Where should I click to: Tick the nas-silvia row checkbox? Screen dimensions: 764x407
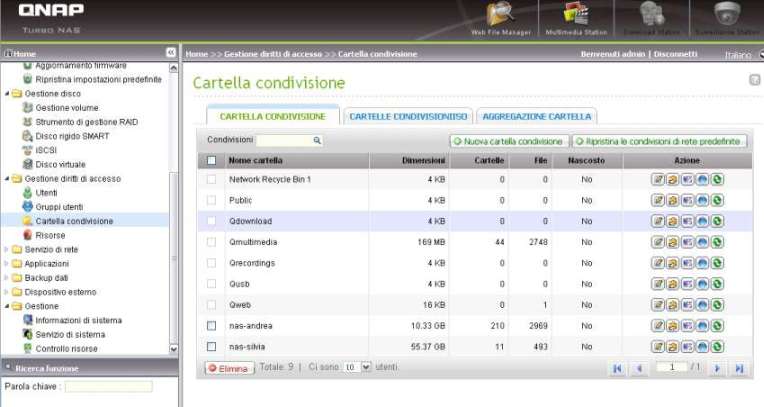pyautogui.click(x=211, y=347)
